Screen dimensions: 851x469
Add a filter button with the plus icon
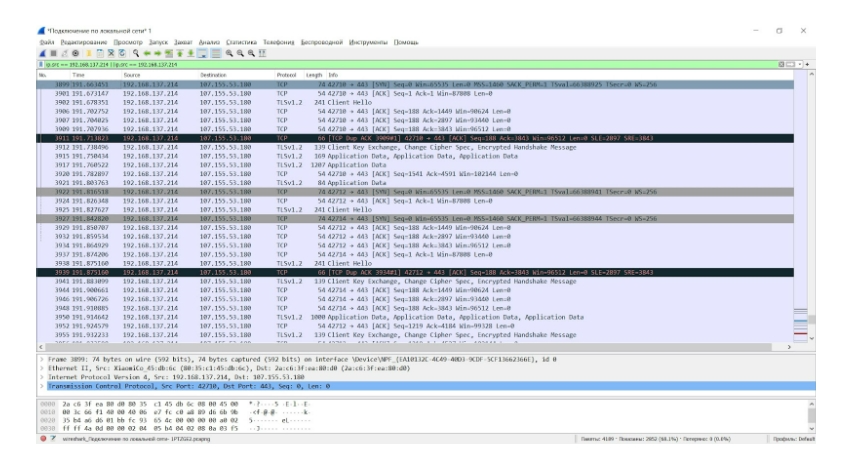[808, 65]
